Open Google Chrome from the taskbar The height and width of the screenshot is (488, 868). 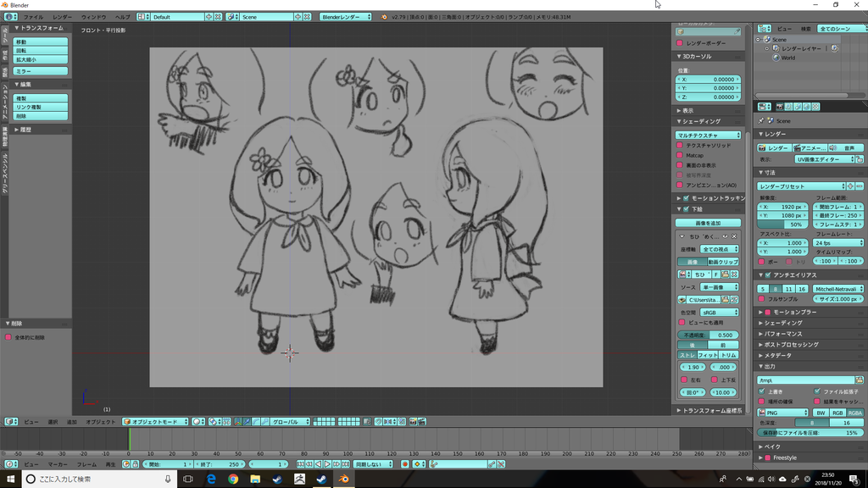point(233,480)
